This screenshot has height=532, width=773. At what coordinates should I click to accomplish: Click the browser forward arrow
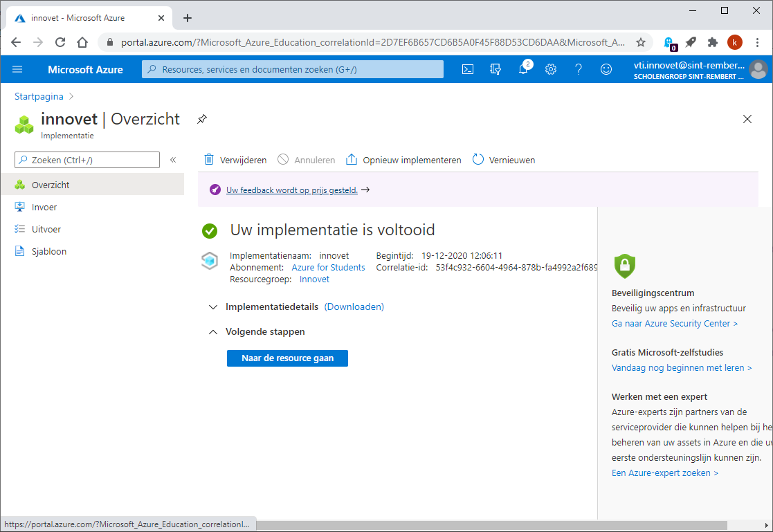tap(38, 42)
